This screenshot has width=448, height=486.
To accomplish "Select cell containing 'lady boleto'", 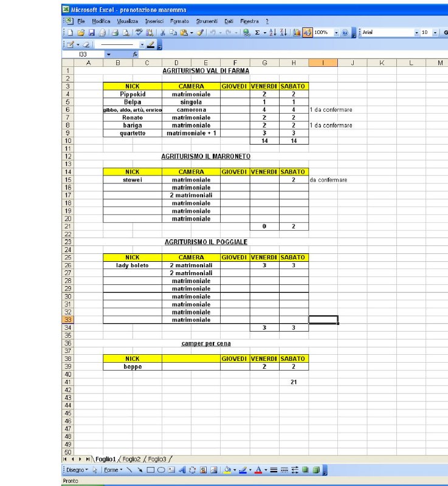I will pos(132,265).
